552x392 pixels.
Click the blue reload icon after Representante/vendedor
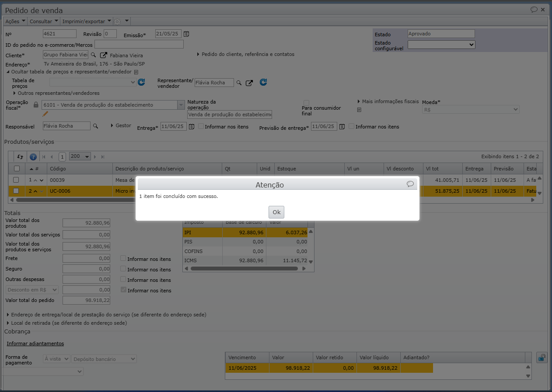click(263, 82)
